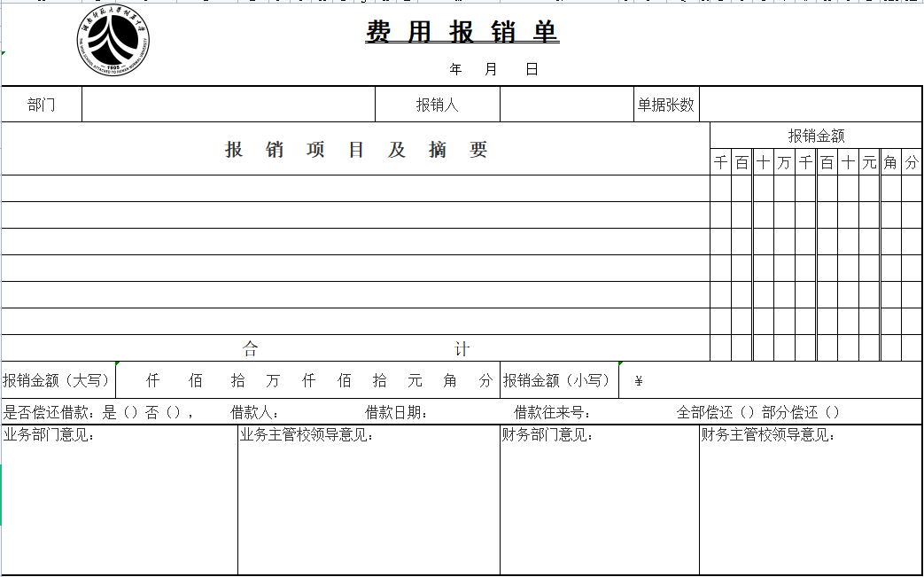Click the 角 digit column header

pyautogui.click(x=890, y=163)
